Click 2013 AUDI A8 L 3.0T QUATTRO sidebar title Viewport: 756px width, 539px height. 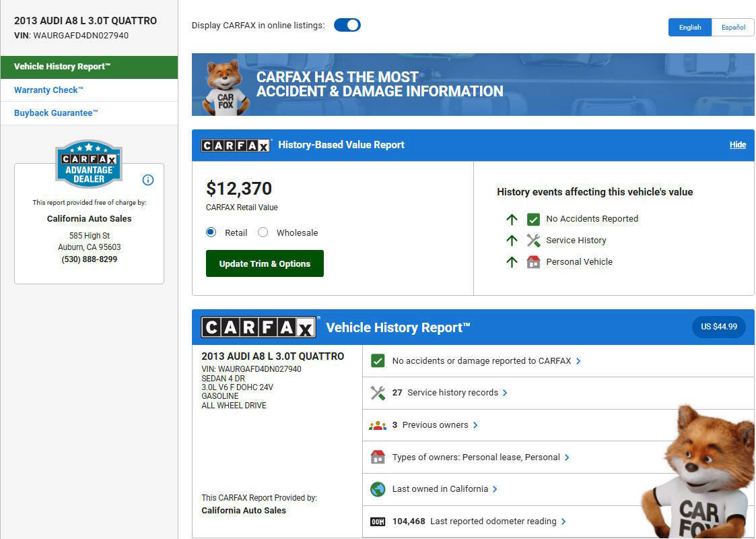pyautogui.click(x=85, y=21)
